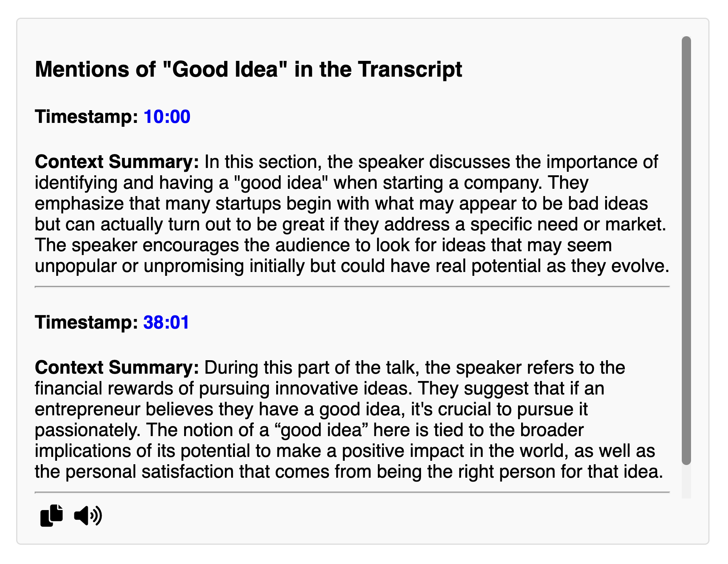Click the divider line above the copy icon

coord(352,492)
